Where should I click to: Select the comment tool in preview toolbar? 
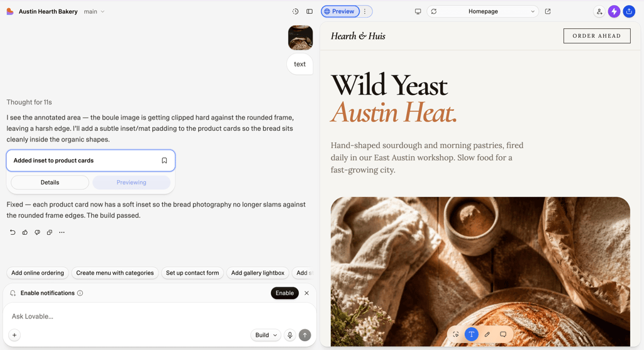coord(503,334)
